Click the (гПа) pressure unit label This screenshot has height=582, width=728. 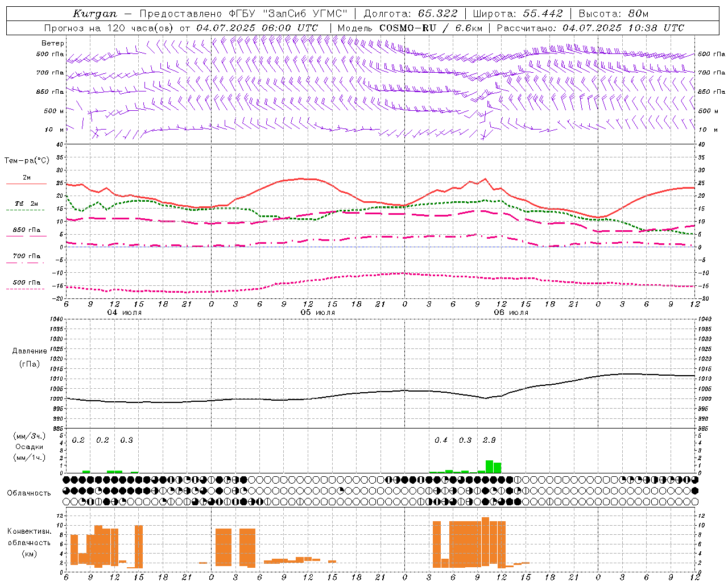(30, 364)
